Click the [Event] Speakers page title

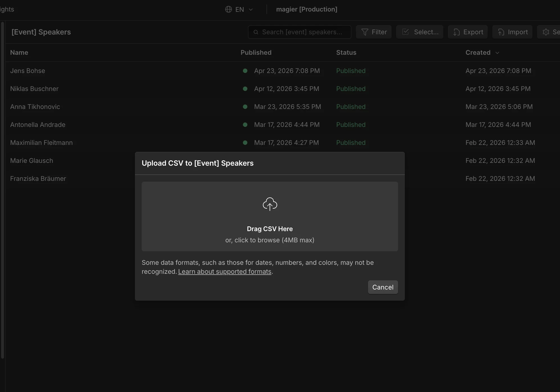pos(41,32)
